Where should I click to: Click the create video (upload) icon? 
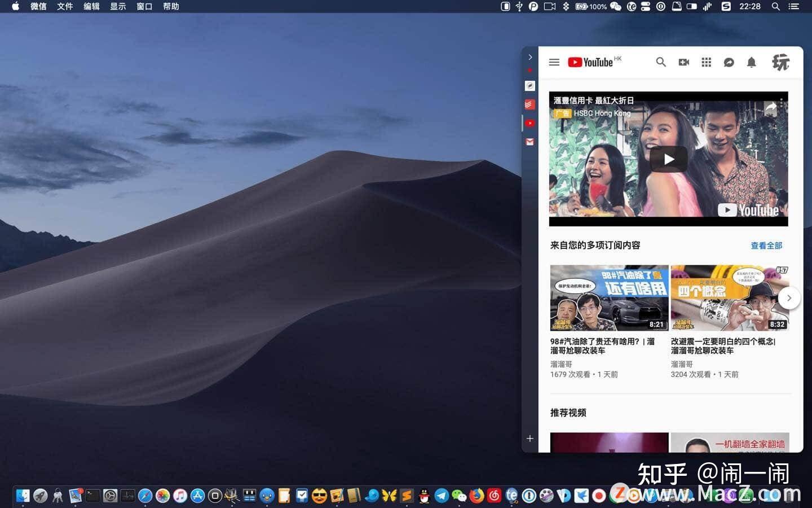683,62
